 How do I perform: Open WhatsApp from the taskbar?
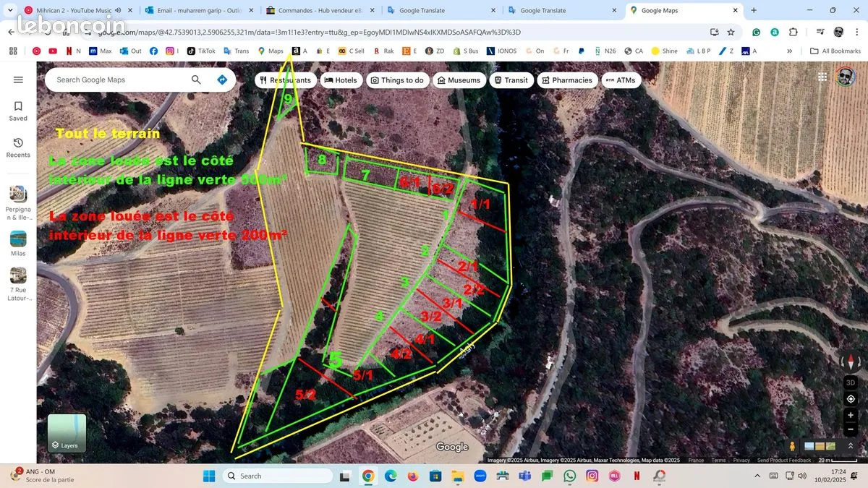tap(569, 476)
